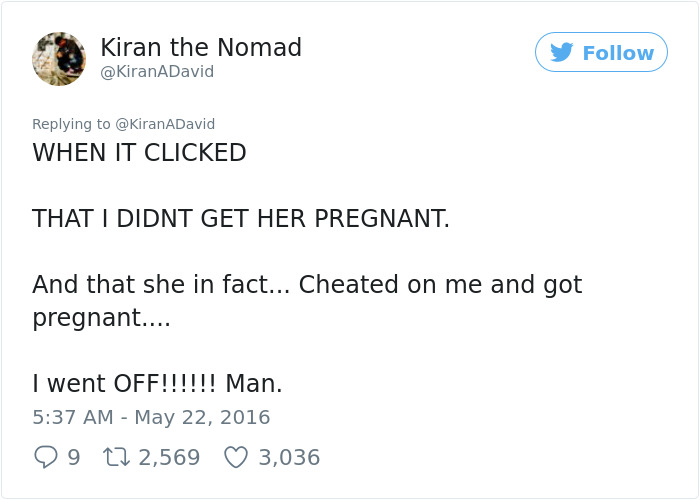View the 3,036 likes count

point(289,457)
